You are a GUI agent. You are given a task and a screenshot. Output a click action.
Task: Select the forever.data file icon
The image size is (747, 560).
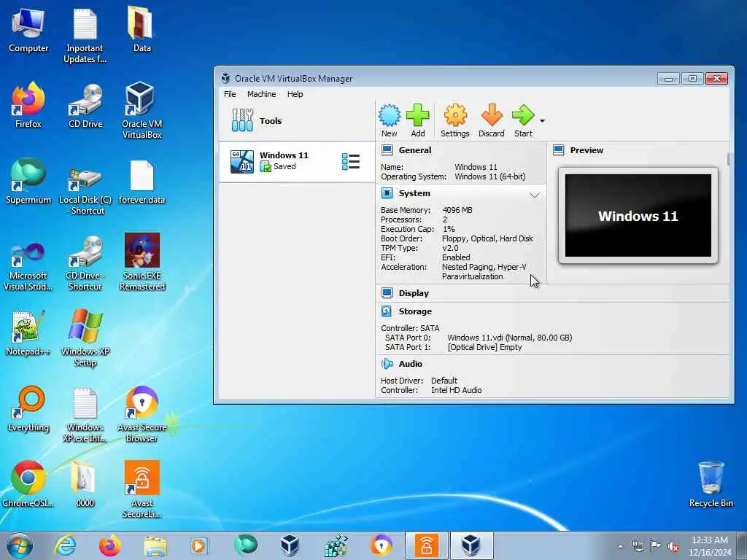(142, 183)
